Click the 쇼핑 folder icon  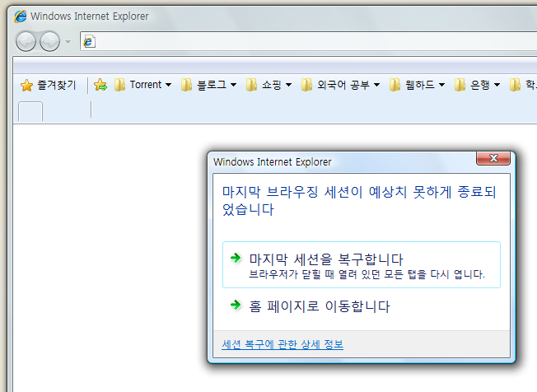tap(251, 85)
